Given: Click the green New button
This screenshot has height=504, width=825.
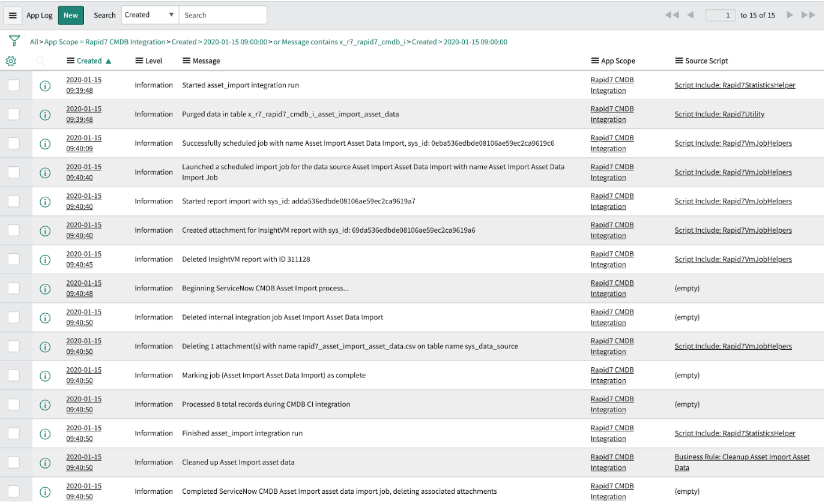Looking at the screenshot, I should tap(71, 16).
